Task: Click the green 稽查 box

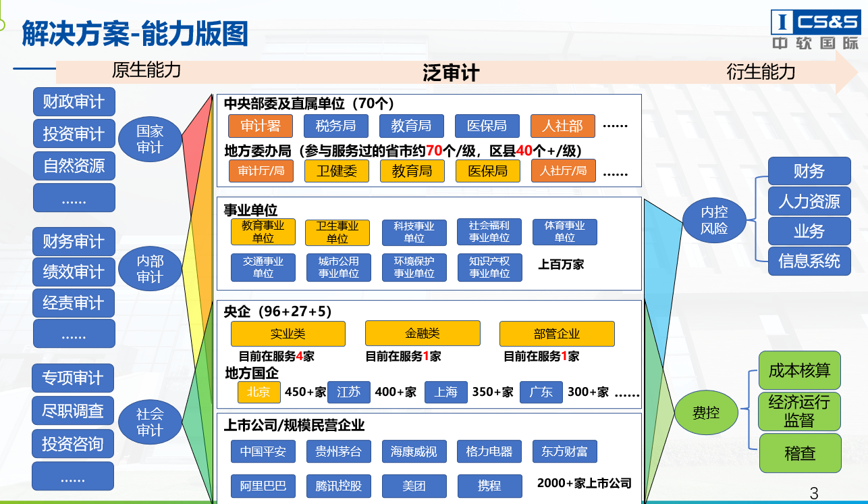Action: coord(801,453)
